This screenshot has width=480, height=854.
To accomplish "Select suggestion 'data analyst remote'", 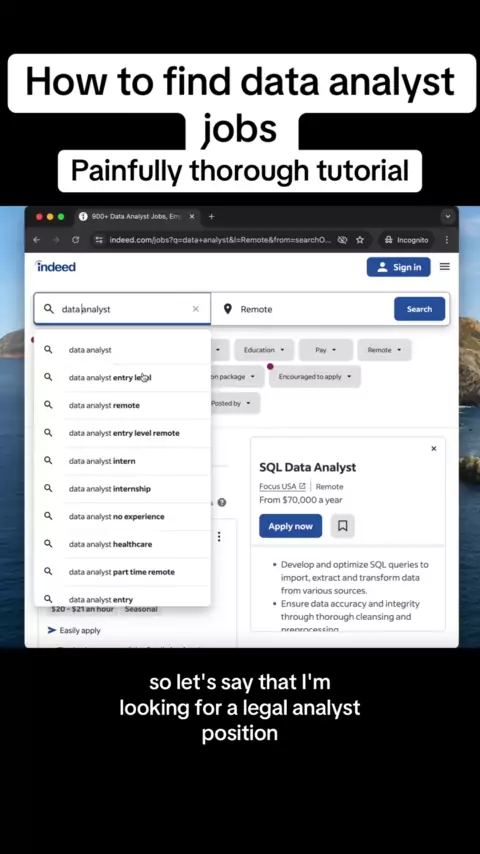I will (x=123, y=405).
